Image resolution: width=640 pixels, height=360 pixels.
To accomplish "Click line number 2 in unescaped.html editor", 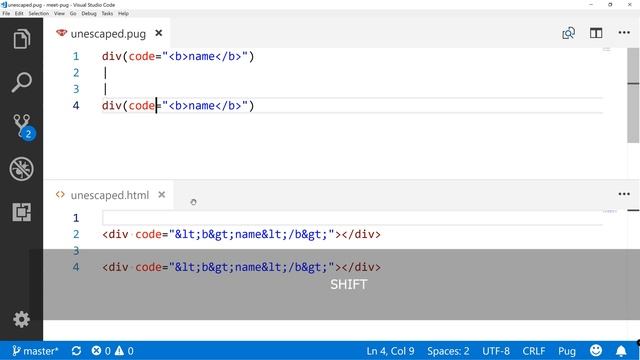I will [76, 234].
